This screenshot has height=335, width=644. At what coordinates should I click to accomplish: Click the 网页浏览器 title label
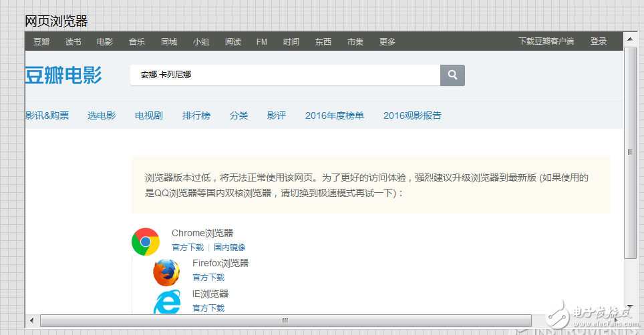56,21
